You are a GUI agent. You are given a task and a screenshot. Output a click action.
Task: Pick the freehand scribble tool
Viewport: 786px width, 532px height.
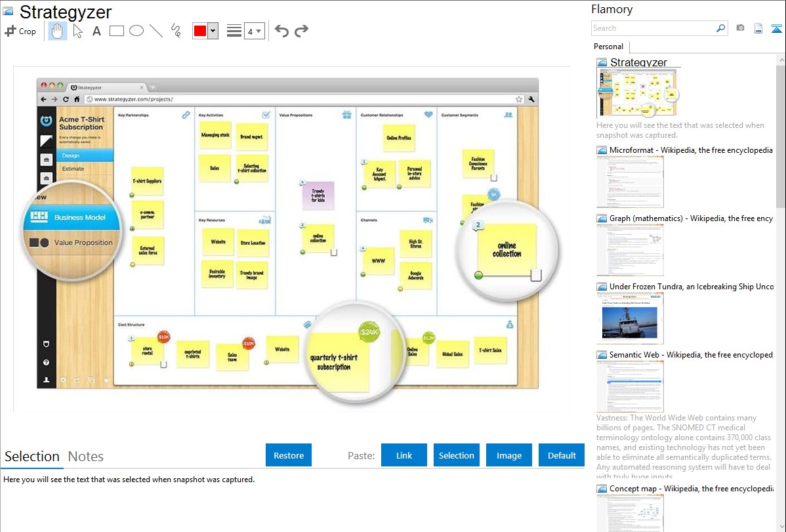tap(176, 31)
